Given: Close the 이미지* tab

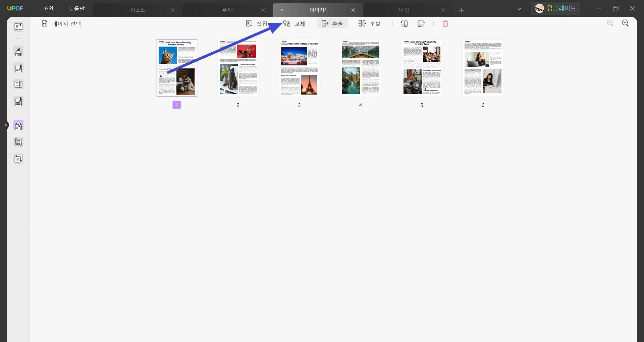Looking at the screenshot, I should click(x=353, y=10).
